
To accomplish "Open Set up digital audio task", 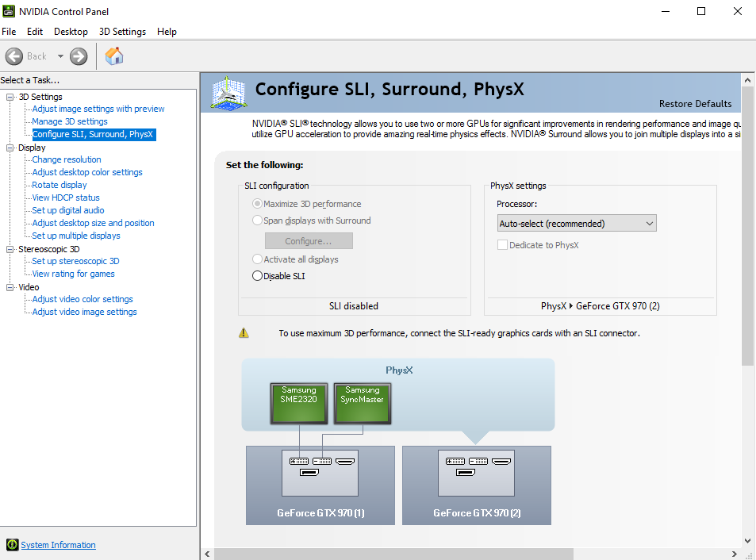I will (68, 210).
